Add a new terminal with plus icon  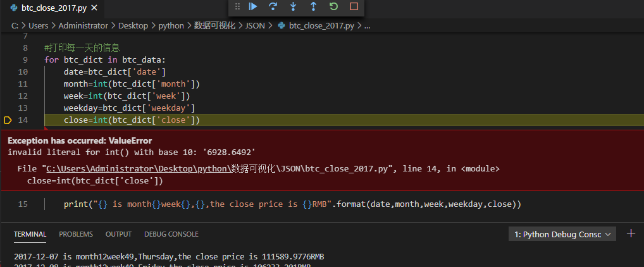click(631, 233)
